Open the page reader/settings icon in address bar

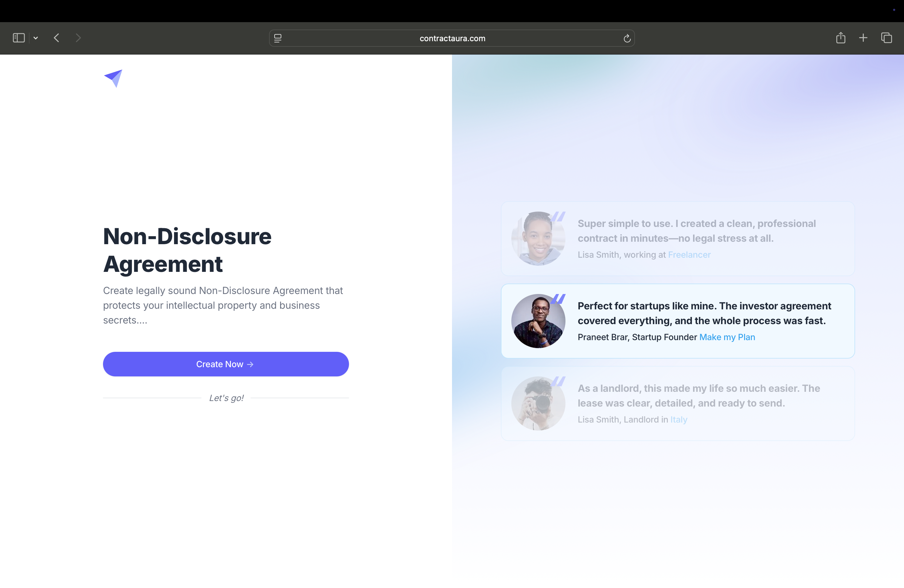(x=278, y=38)
